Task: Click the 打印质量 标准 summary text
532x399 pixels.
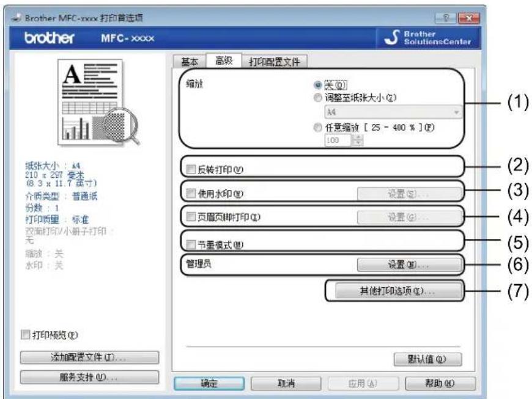Action: [x=57, y=219]
